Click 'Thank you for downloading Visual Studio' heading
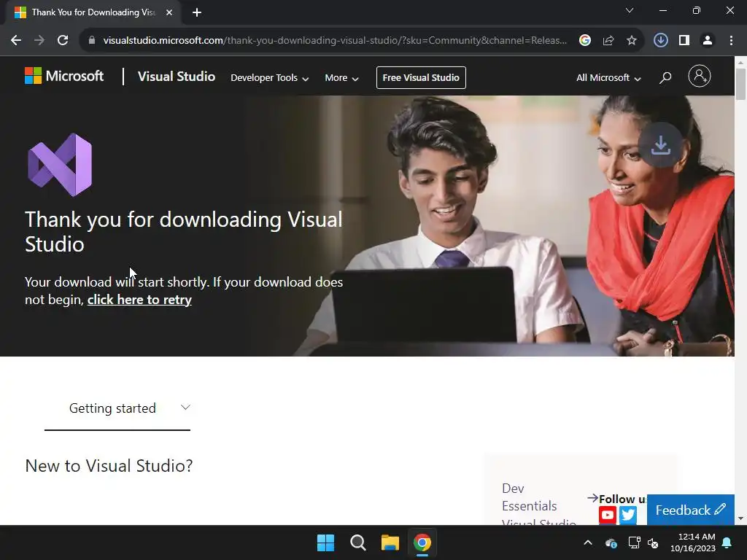 point(183,232)
